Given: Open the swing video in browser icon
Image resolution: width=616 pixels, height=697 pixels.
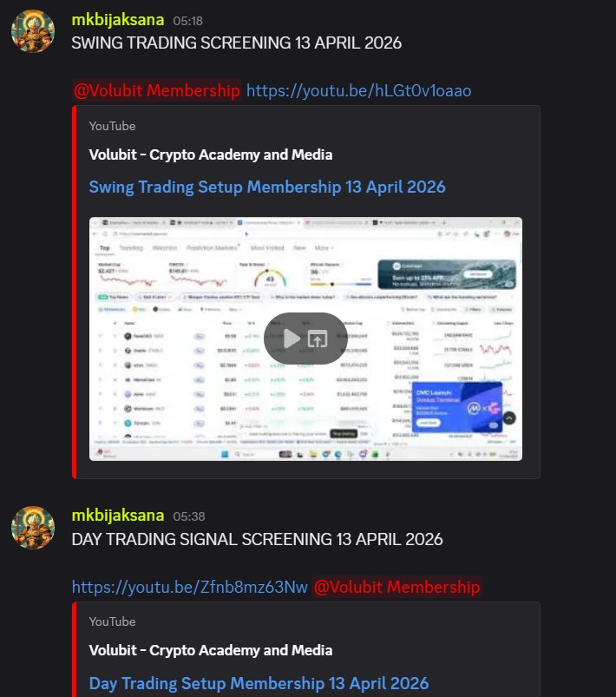Looking at the screenshot, I should coord(318,339).
